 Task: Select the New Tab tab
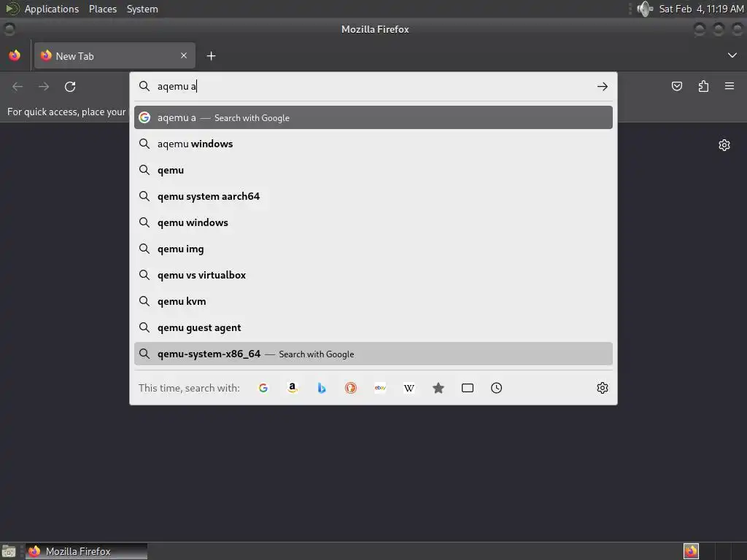pyautogui.click(x=115, y=55)
